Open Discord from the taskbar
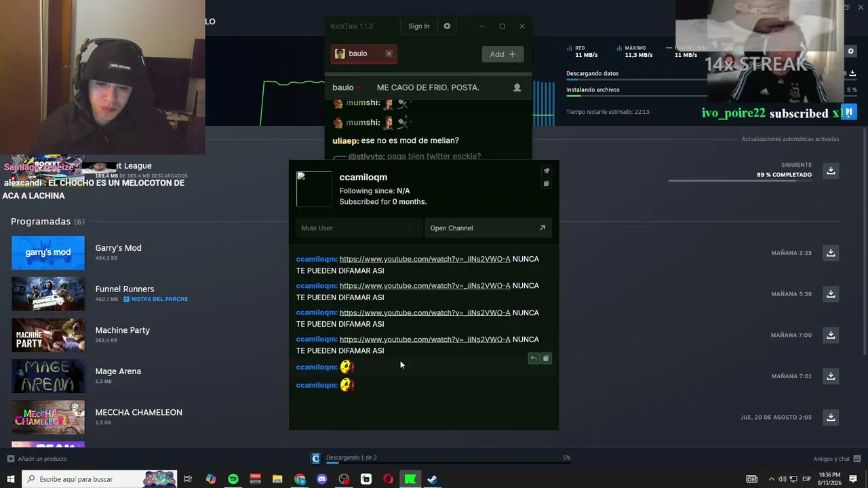Viewport: 868px width, 488px height. 322,479
